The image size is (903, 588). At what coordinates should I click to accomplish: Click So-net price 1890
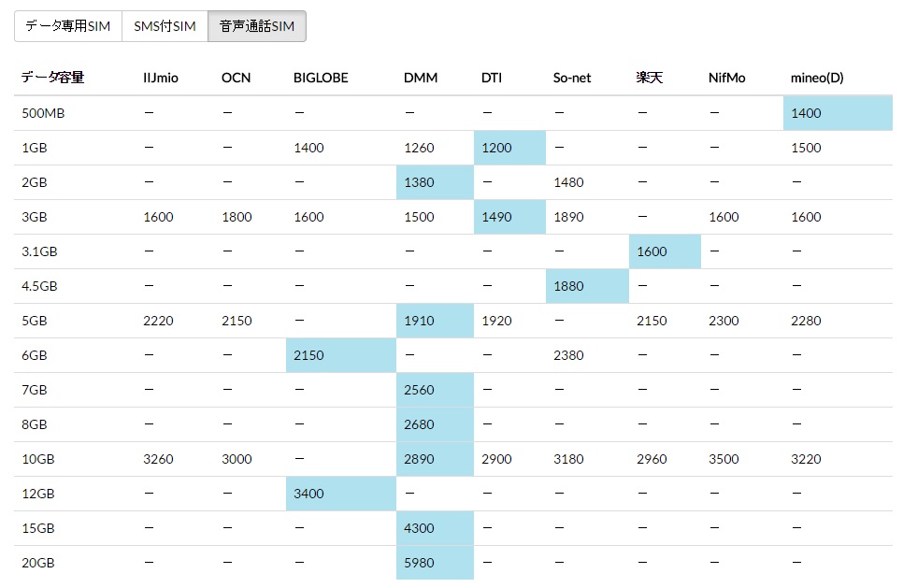(568, 217)
